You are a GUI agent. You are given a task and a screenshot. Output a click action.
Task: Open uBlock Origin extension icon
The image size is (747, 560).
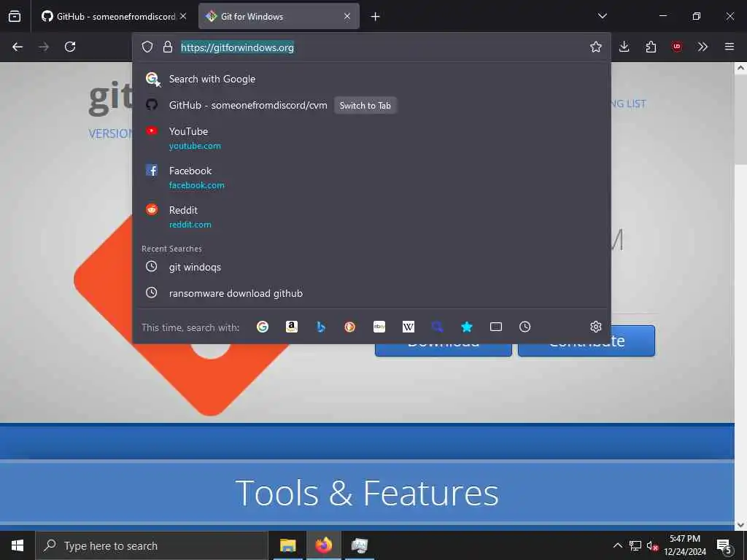point(676,47)
